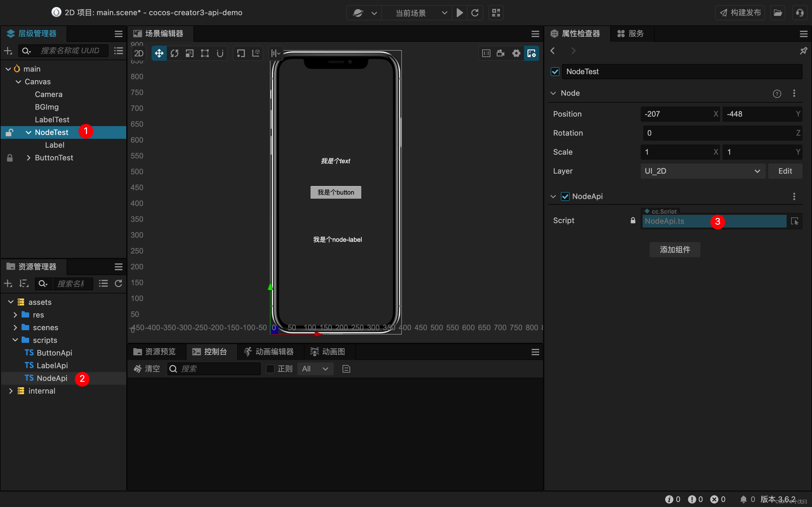This screenshot has width=812, height=507.
Task: Open the 当前场景 dropdown in top toolbar
Action: pyautogui.click(x=444, y=13)
